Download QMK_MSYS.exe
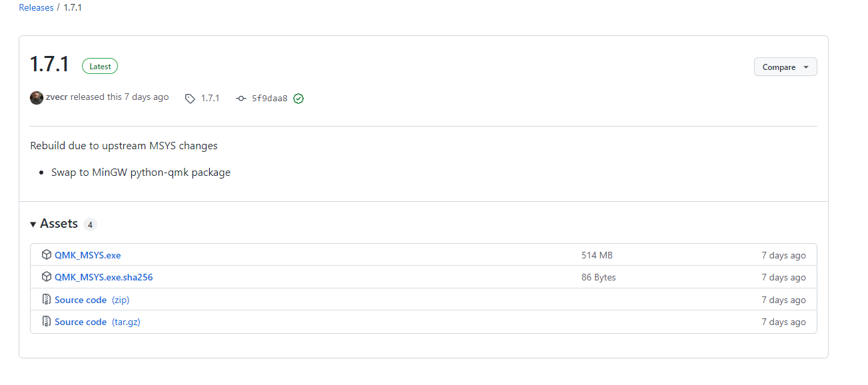868x385 pixels. (x=88, y=255)
